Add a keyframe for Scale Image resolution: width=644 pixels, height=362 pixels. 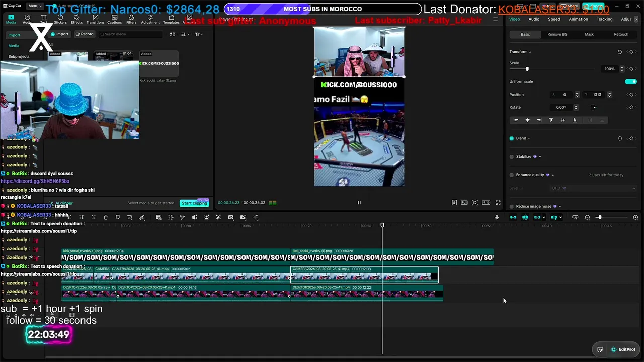click(x=631, y=69)
